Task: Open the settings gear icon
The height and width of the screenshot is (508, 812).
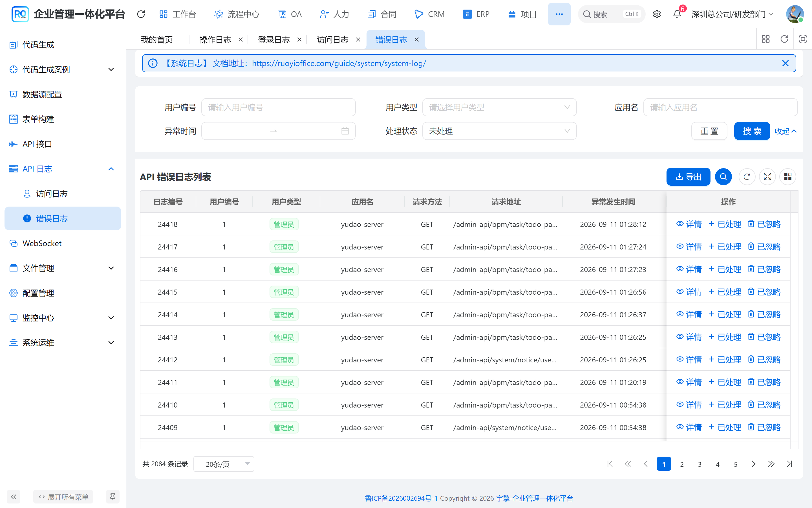Action: click(x=657, y=14)
